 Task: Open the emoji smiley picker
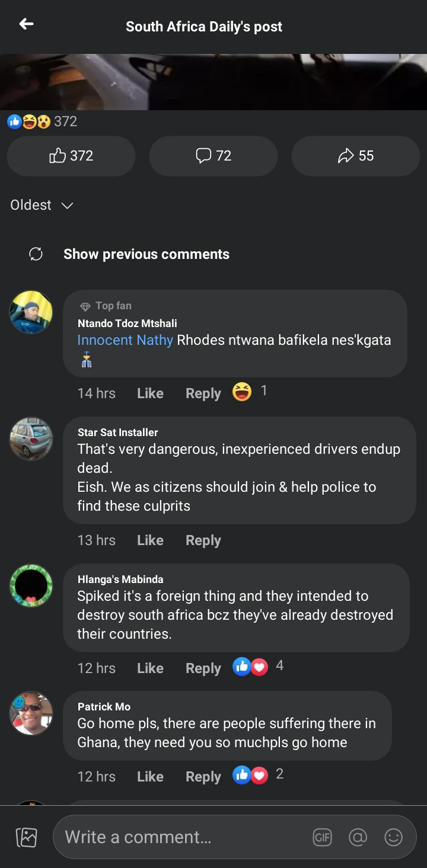[393, 837]
